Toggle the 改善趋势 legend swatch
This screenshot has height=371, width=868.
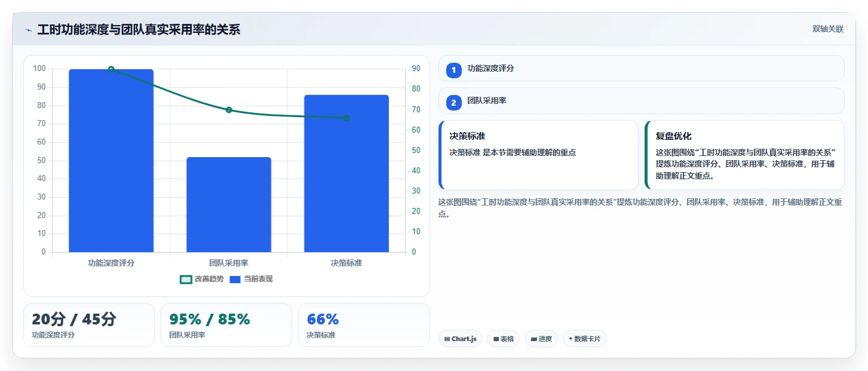[186, 279]
